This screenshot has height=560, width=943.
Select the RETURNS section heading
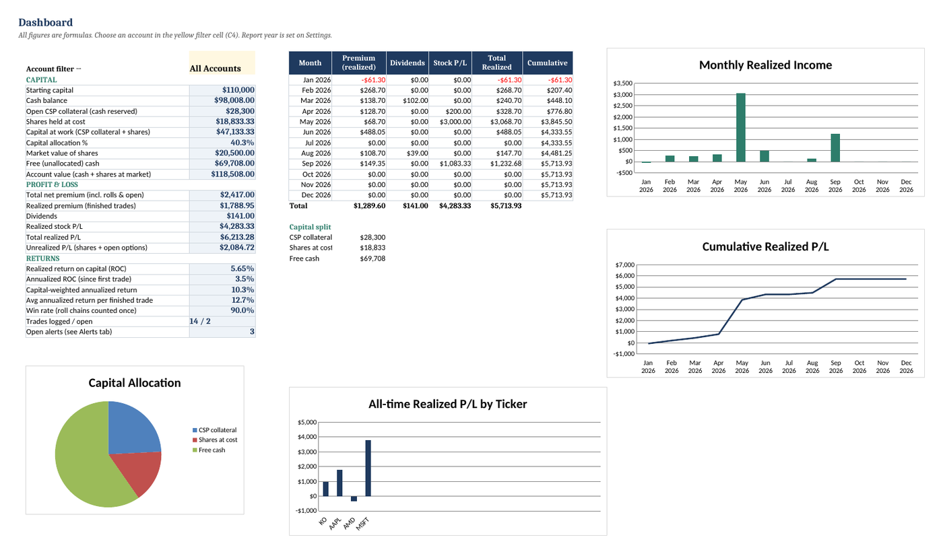coord(43,258)
